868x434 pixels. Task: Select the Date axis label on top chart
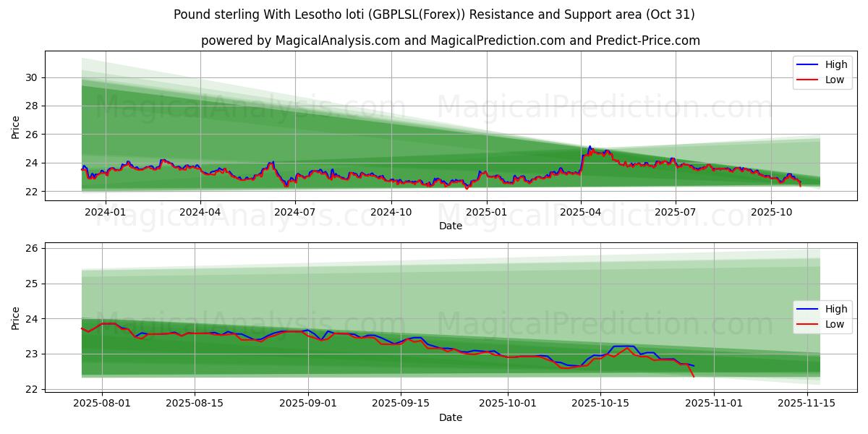click(x=449, y=226)
